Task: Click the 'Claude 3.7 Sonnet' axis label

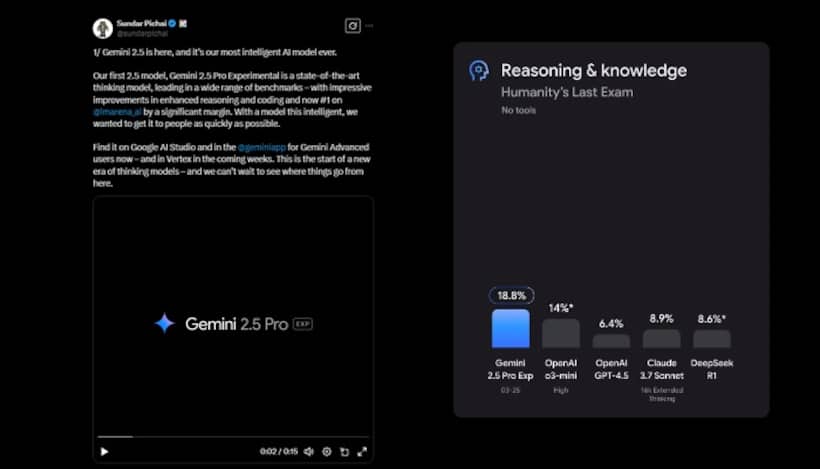Action: pos(662,369)
